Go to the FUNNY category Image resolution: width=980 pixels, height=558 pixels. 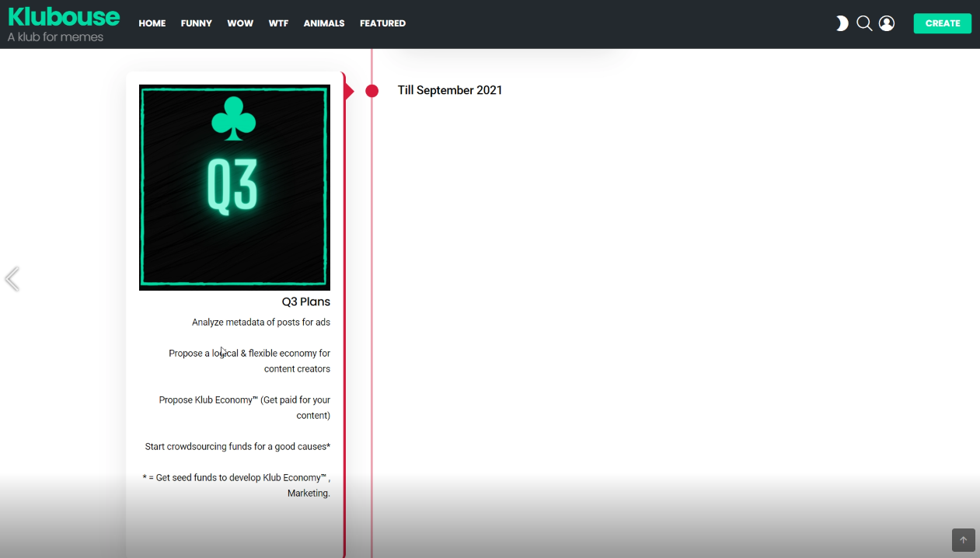[x=197, y=23]
